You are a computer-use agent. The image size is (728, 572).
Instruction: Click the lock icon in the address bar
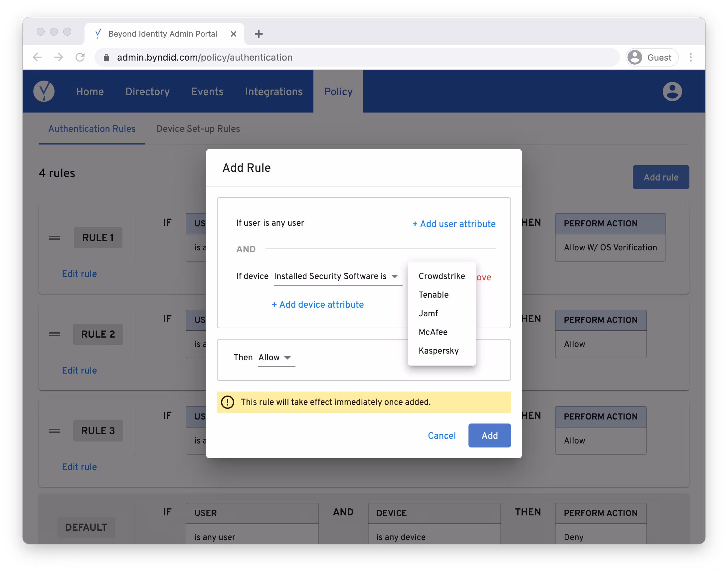tap(107, 57)
